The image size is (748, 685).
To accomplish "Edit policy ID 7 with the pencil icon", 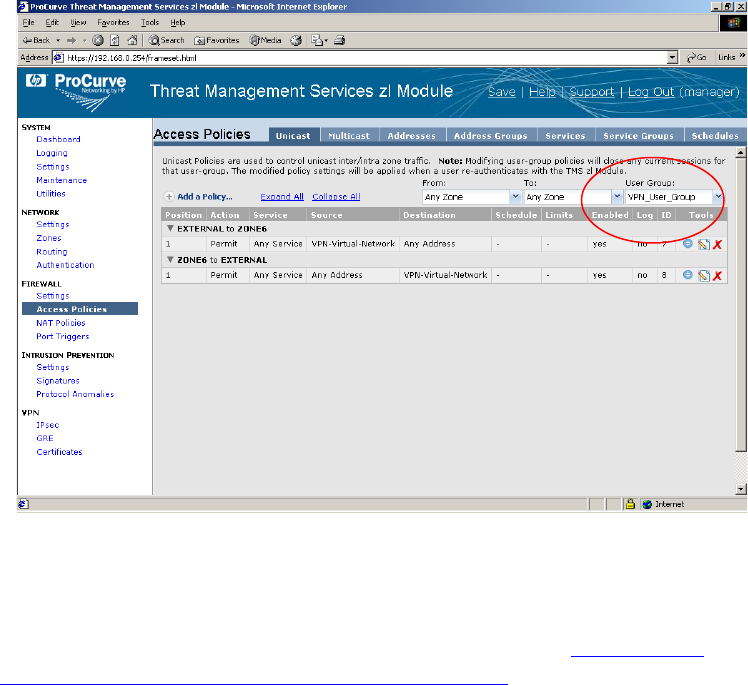I will [x=704, y=245].
